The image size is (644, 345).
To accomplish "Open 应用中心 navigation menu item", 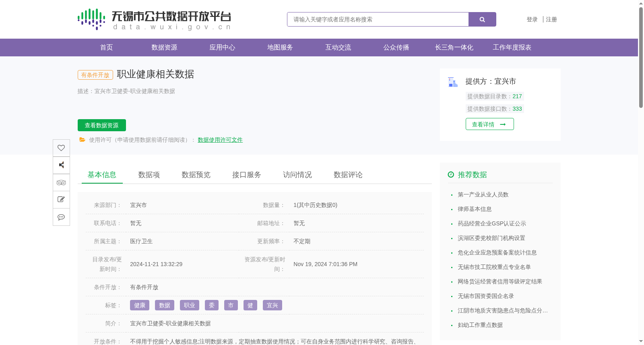I will 222,48.
